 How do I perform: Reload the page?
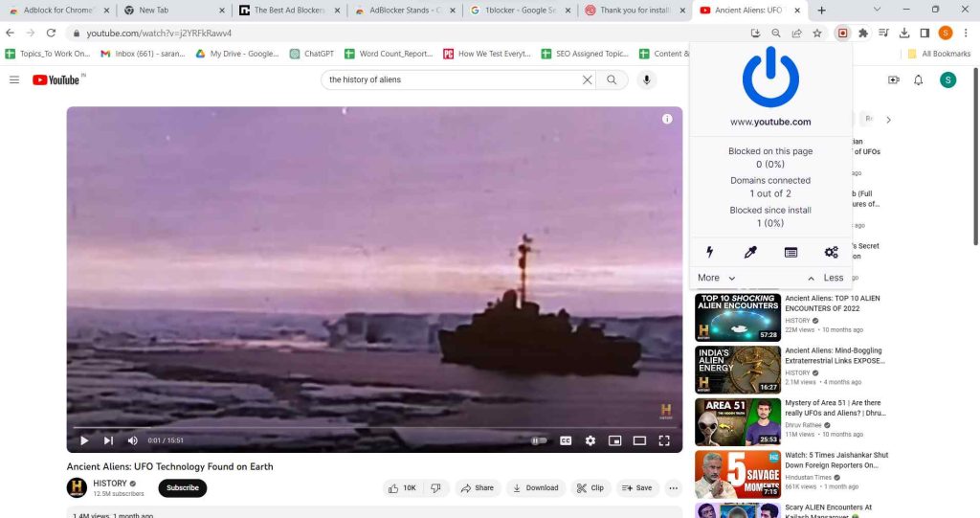(52, 34)
